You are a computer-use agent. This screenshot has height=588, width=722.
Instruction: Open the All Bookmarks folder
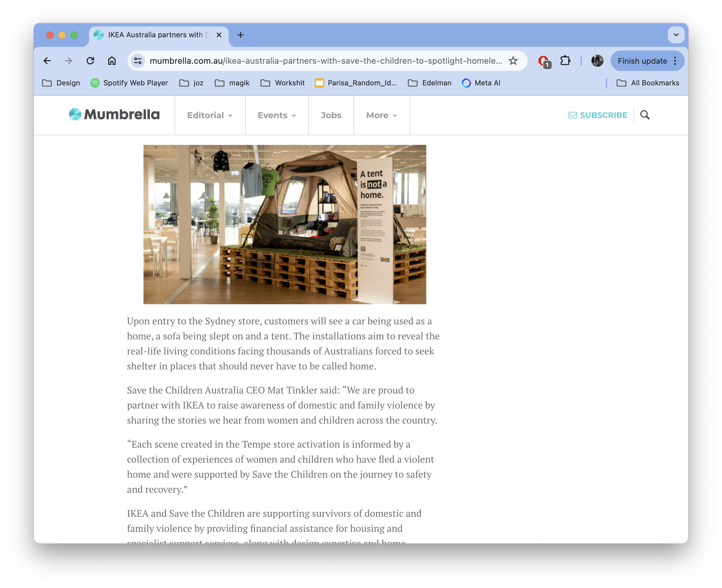[648, 83]
